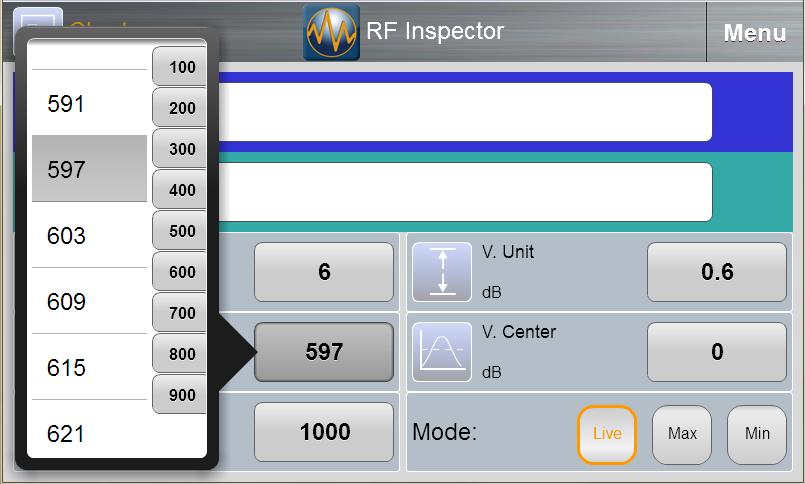Select Live mode
Viewport: 805px width, 484px height.
pos(606,434)
